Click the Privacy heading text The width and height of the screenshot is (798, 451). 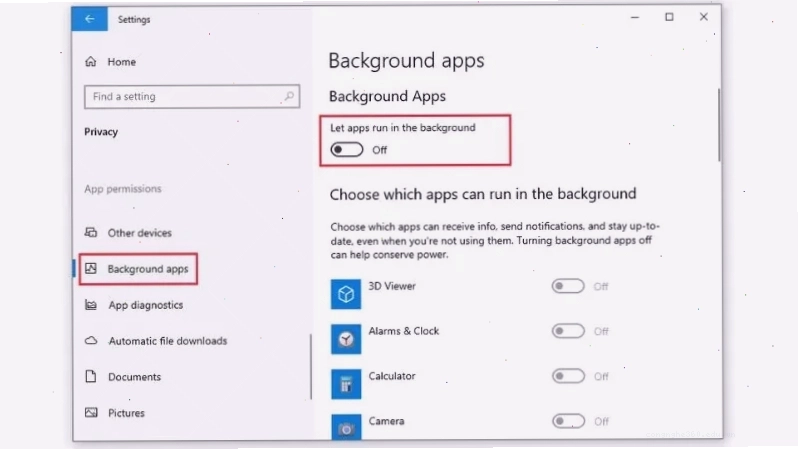101,132
